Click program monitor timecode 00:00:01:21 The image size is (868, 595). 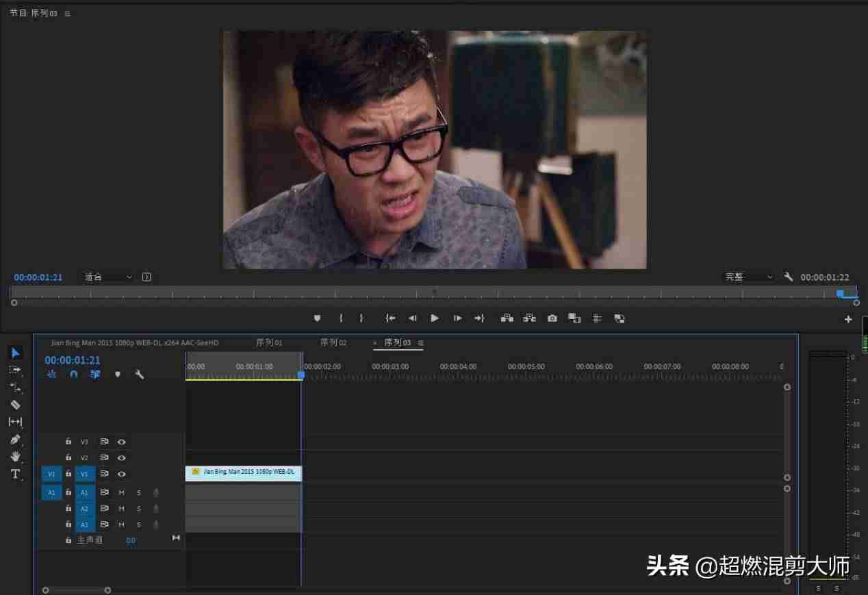[x=38, y=277]
